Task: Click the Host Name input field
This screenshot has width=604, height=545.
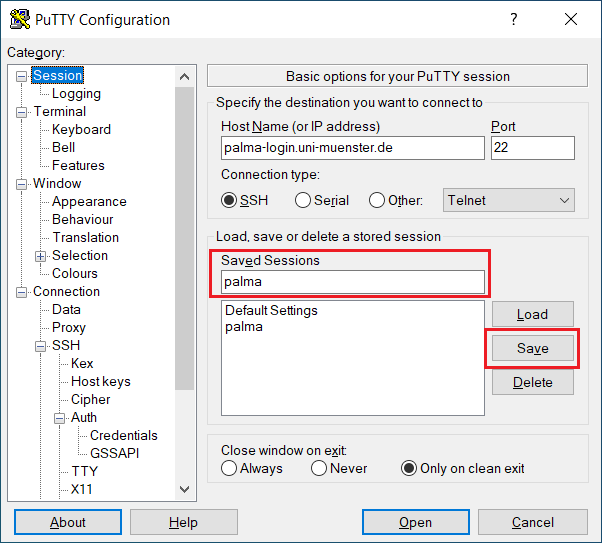Action: point(353,148)
